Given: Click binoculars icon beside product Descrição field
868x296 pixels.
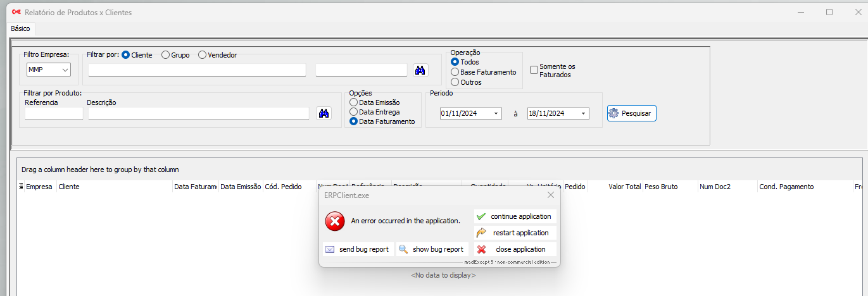Looking at the screenshot, I should [x=324, y=113].
